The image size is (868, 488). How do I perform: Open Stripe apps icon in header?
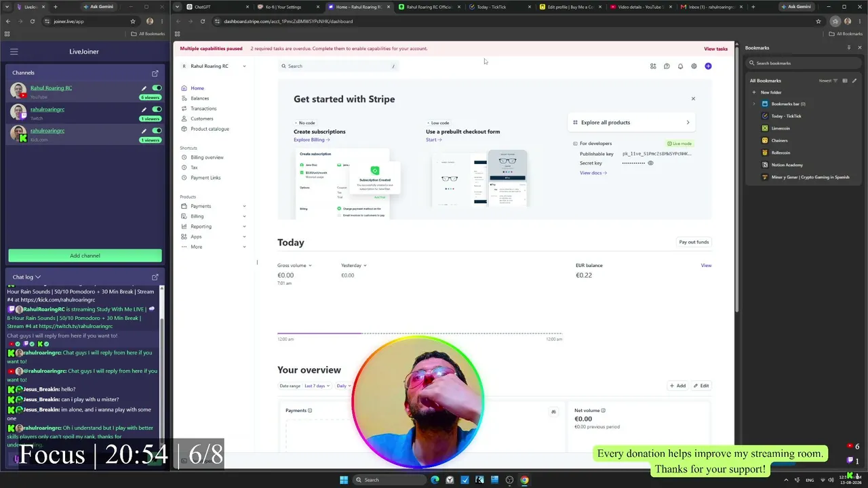tap(653, 66)
